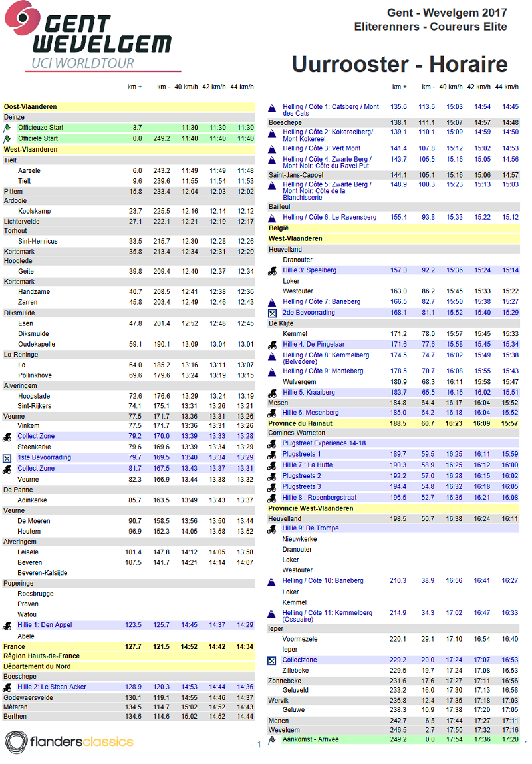Click the feed zone icon beside 2de Bevoorrading
The width and height of the screenshot is (532, 764).
(x=272, y=313)
